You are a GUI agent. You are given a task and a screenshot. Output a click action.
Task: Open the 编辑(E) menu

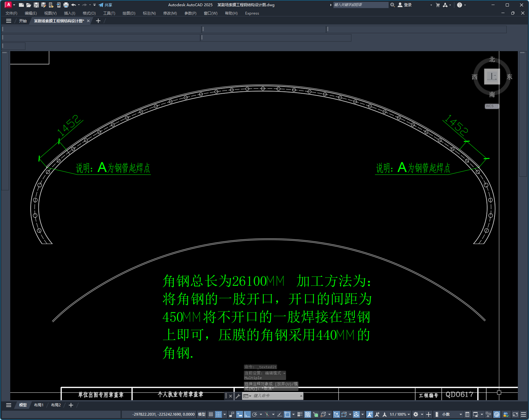pyautogui.click(x=31, y=13)
